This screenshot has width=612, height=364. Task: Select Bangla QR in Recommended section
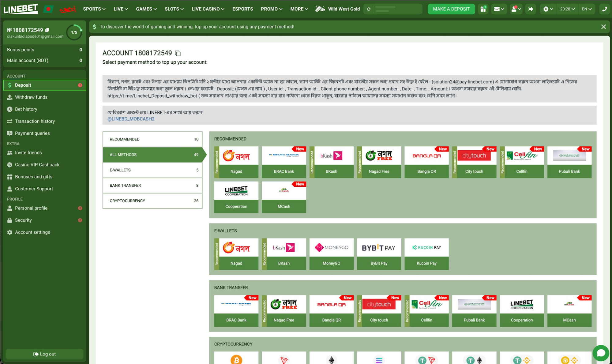click(x=426, y=162)
